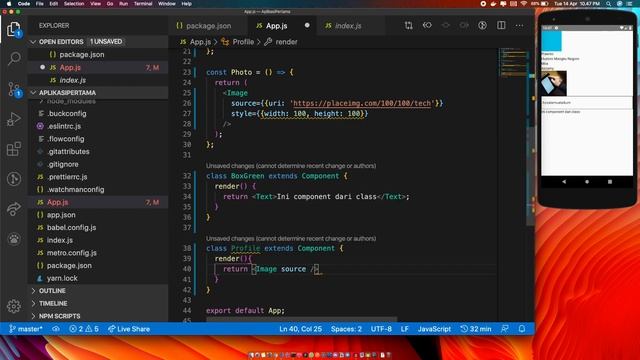Open the Help menu
Viewport: 640px width, 360px height.
(x=187, y=4)
